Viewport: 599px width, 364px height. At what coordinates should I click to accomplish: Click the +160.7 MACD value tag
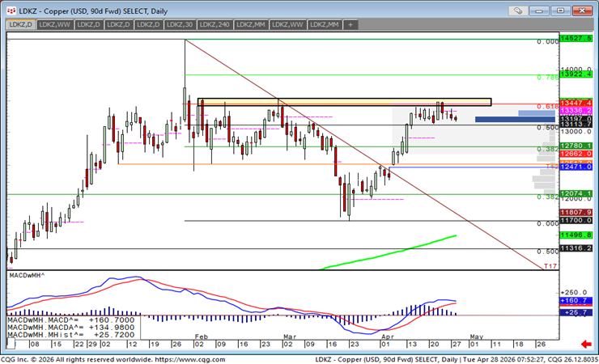pos(576,301)
